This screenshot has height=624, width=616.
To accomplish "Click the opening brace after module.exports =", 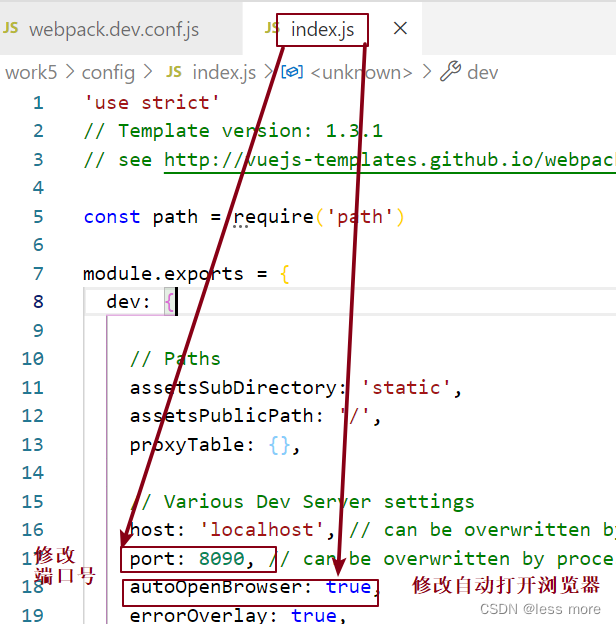I will 285,274.
